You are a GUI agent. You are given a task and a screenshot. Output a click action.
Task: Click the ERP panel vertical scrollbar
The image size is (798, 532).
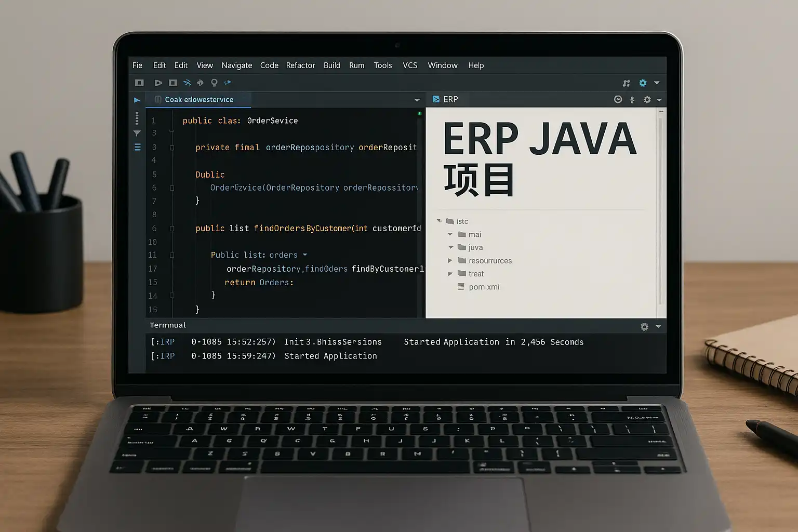(660, 208)
